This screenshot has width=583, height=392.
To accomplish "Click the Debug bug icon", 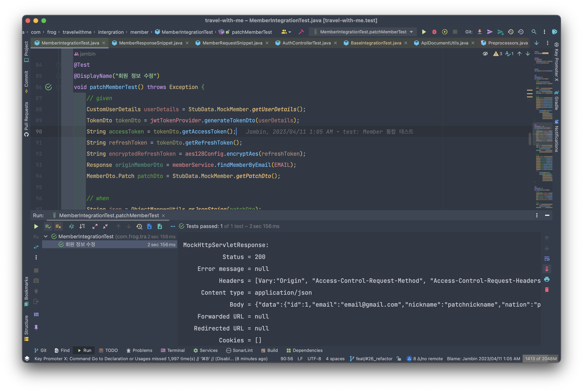I will [434, 32].
